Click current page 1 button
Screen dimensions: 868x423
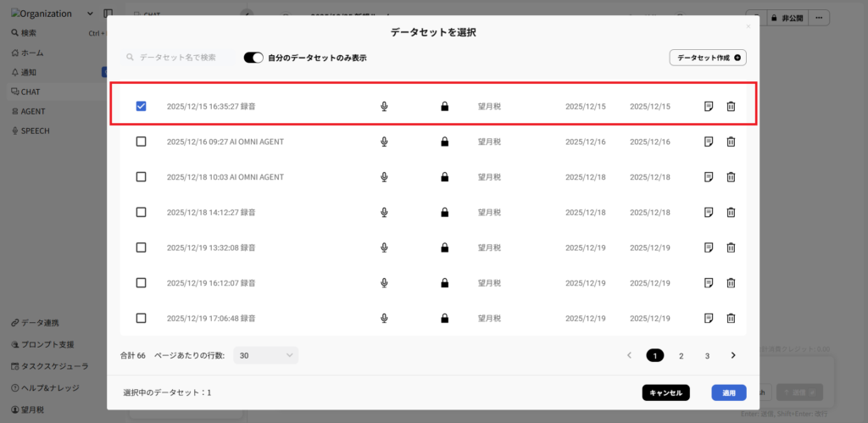(x=655, y=355)
